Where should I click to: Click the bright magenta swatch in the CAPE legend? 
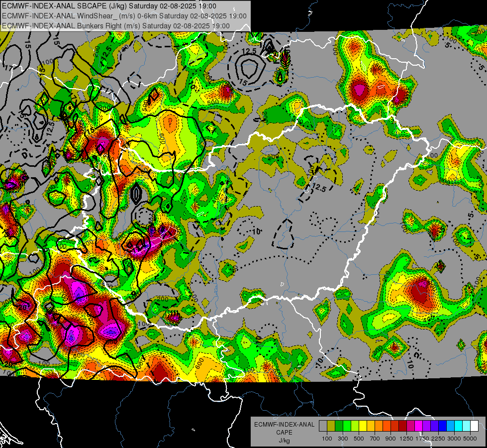pyautogui.click(x=419, y=426)
